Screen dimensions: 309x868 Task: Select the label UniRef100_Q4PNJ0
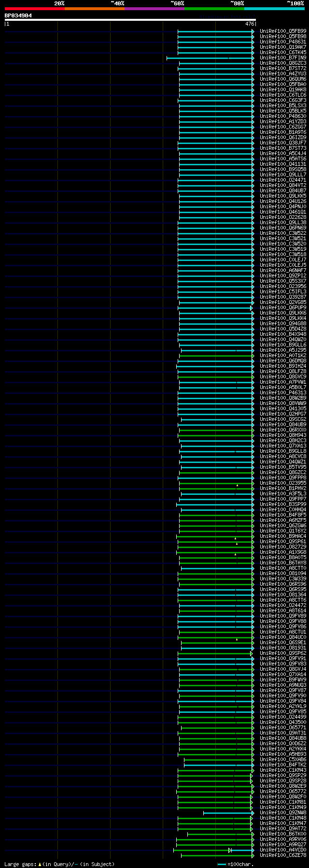click(x=283, y=206)
